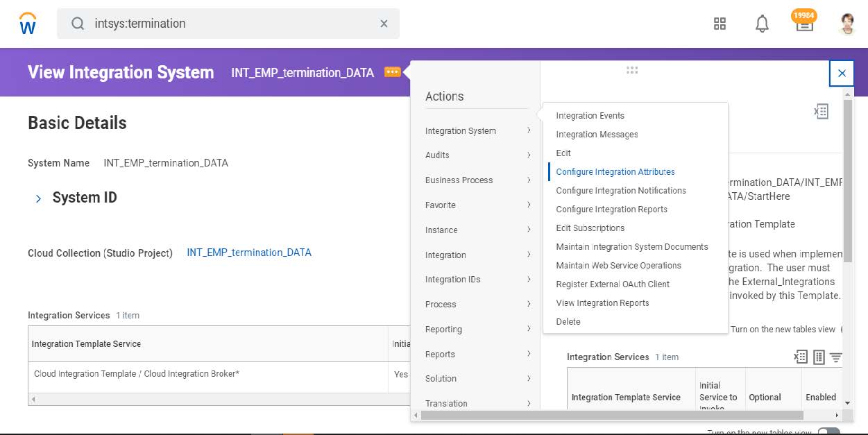
Task: Choose Delete in the submenu
Action: pyautogui.click(x=568, y=322)
